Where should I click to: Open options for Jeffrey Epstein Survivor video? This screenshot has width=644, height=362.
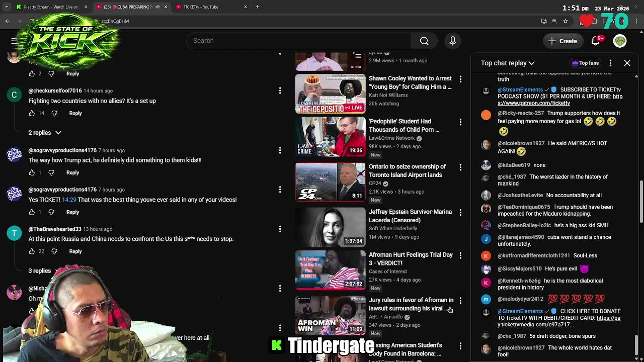(460, 213)
